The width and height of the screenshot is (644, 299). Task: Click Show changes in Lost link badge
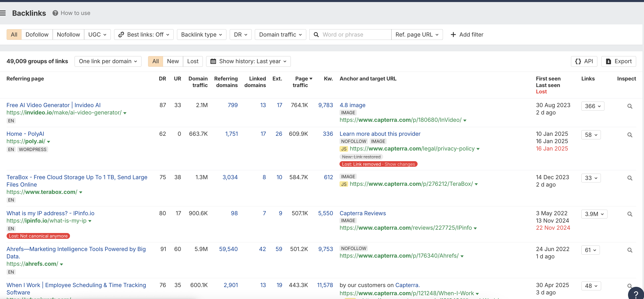tap(400, 164)
